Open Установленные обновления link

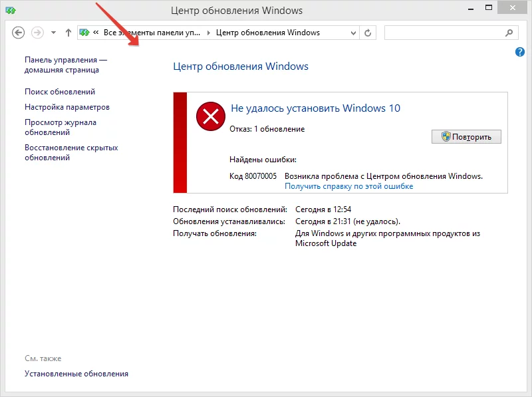pyautogui.click(x=76, y=374)
